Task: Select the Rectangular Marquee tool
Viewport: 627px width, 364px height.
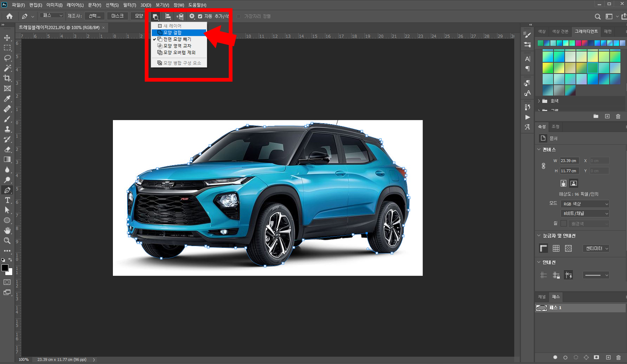Action: pyautogui.click(x=7, y=48)
